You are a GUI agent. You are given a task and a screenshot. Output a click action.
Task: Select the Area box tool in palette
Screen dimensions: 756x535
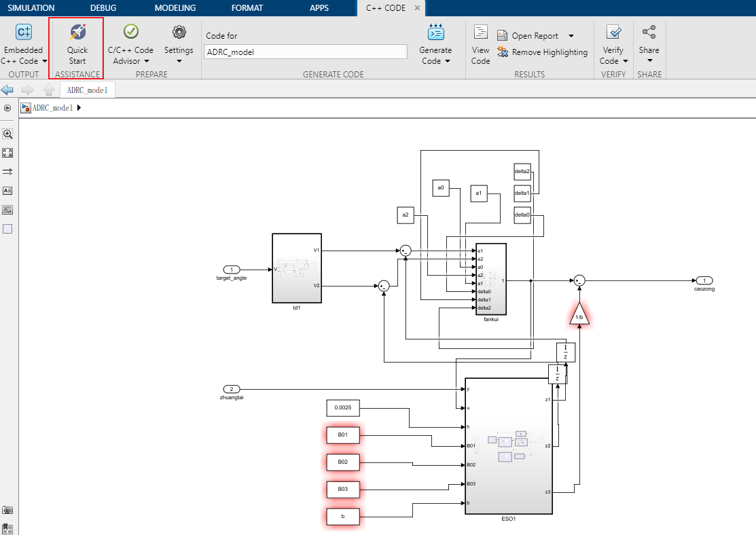tap(7, 229)
